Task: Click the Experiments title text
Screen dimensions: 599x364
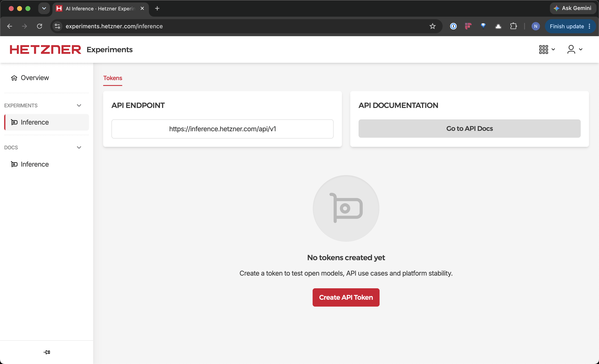Action: (109, 50)
